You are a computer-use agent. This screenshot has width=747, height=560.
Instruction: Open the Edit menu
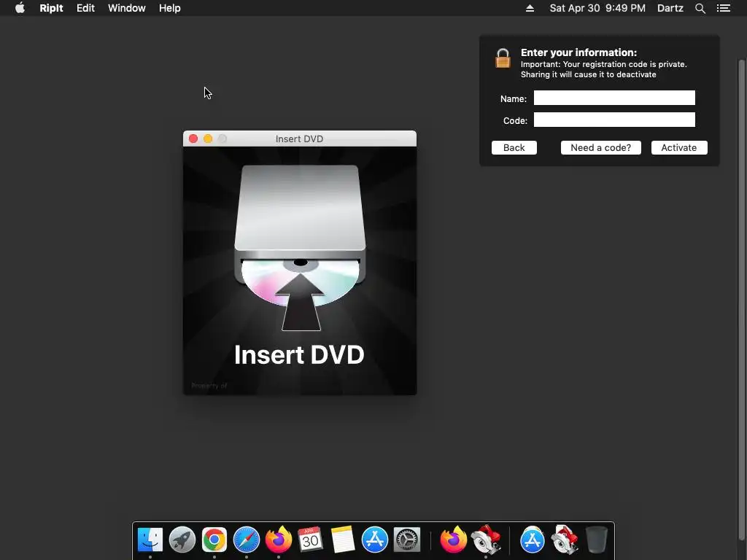click(x=86, y=8)
